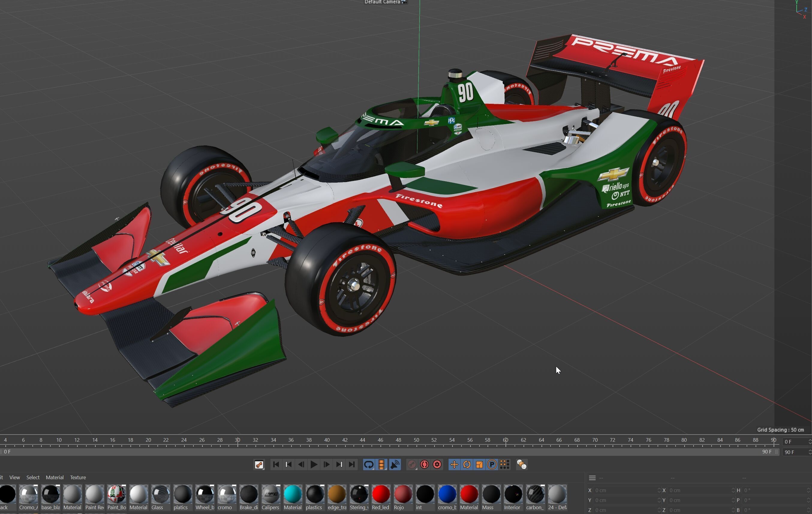This screenshot has width=812, height=514.
Task: Open the Material menu
Action: point(55,477)
